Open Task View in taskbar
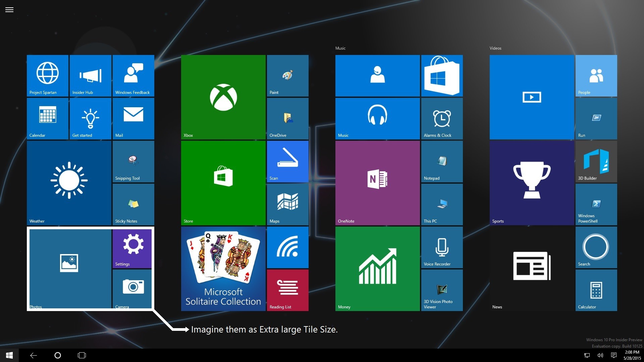Image resolution: width=644 pixels, height=362 pixels. point(82,355)
